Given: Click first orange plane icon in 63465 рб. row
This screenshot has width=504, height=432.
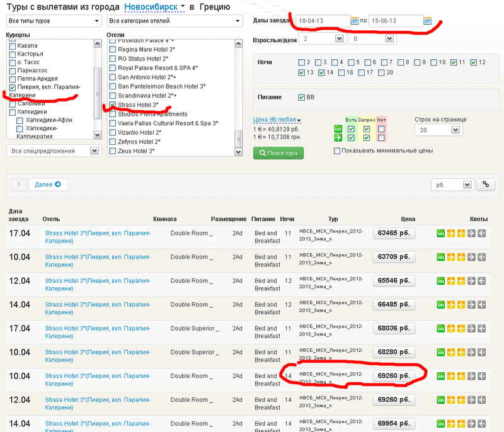Looking at the screenshot, I should tap(451, 233).
